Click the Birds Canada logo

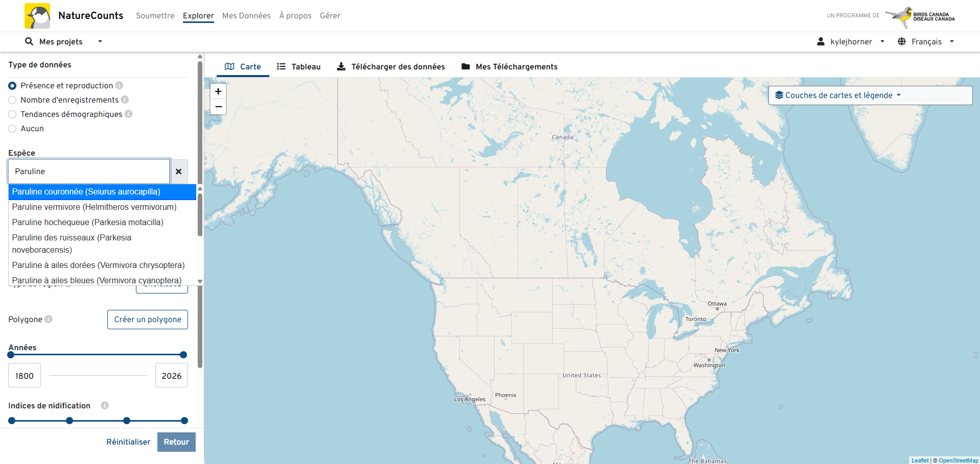(920, 16)
